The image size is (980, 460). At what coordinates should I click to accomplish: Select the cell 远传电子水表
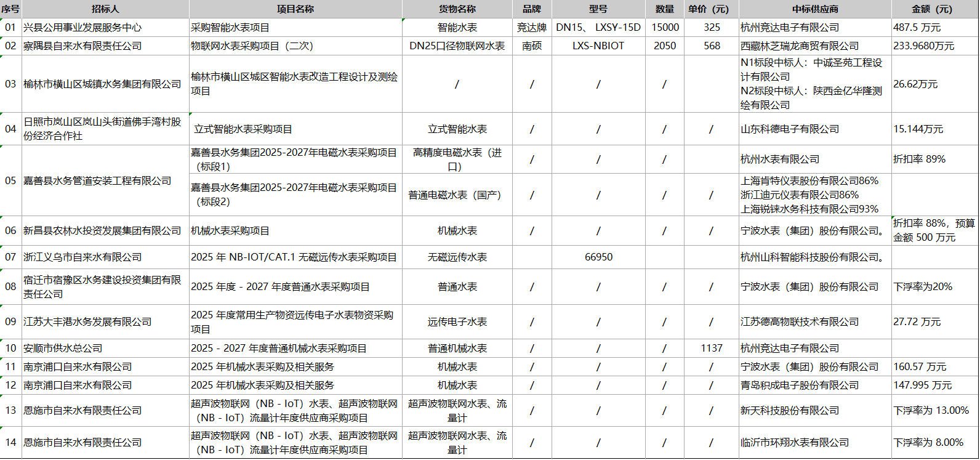pyautogui.click(x=457, y=322)
